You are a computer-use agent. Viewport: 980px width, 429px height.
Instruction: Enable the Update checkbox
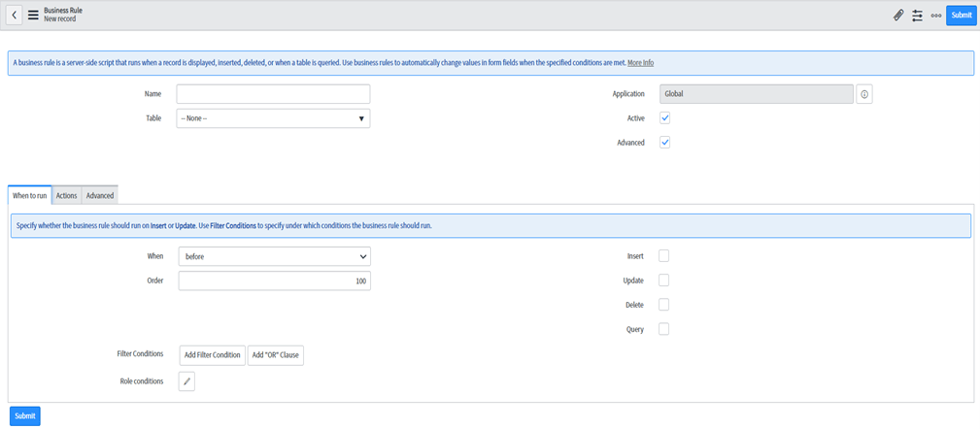coord(663,280)
